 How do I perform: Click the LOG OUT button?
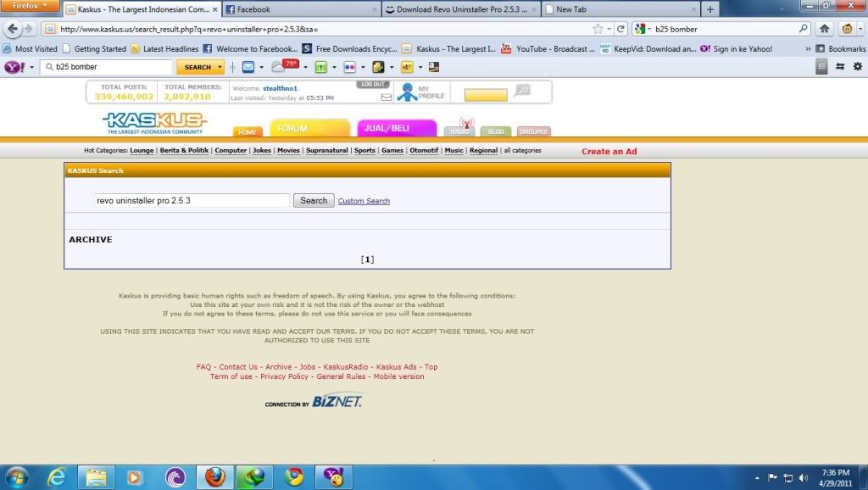click(x=373, y=84)
